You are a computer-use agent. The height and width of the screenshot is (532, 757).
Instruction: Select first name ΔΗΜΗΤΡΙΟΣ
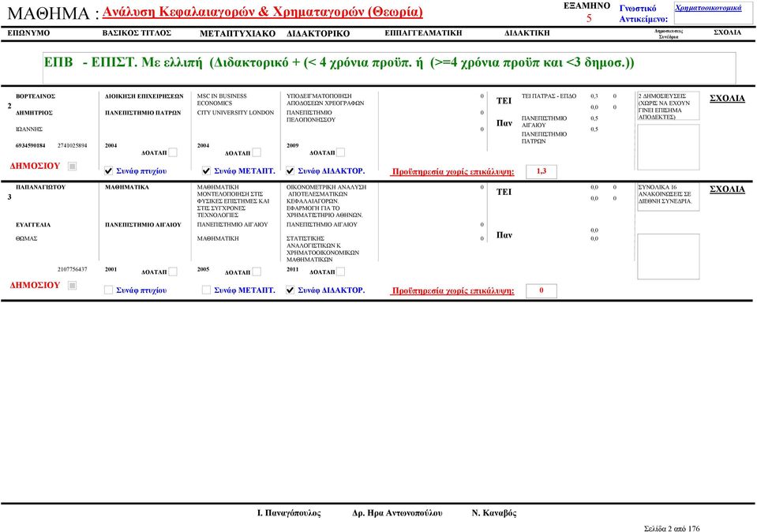pyautogui.click(x=34, y=113)
